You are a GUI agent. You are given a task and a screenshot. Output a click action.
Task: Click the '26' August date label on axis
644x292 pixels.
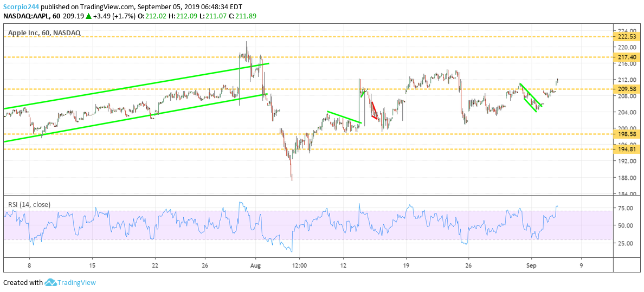pyautogui.click(x=468, y=265)
